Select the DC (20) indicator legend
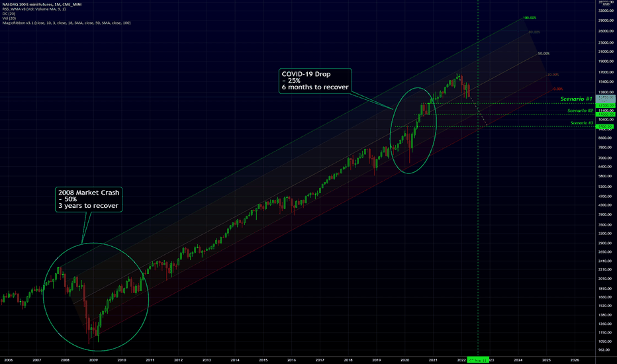Screen dimensions: 617x364 point(9,14)
